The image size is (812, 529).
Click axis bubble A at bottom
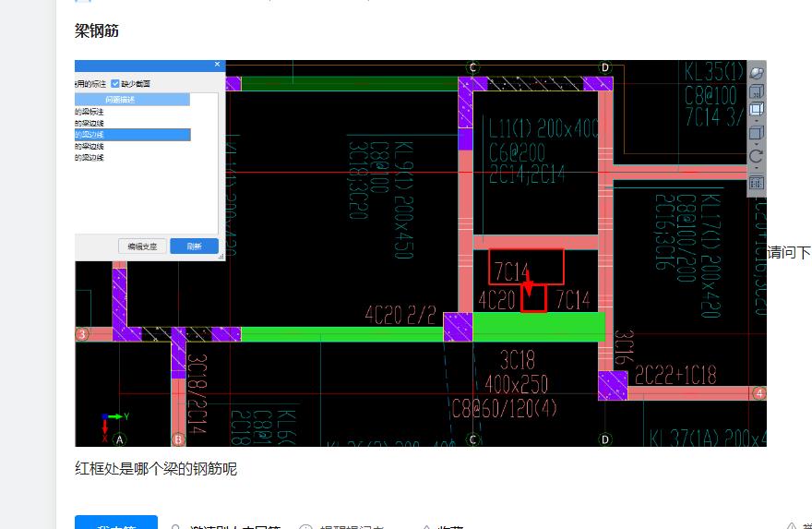[x=120, y=439]
